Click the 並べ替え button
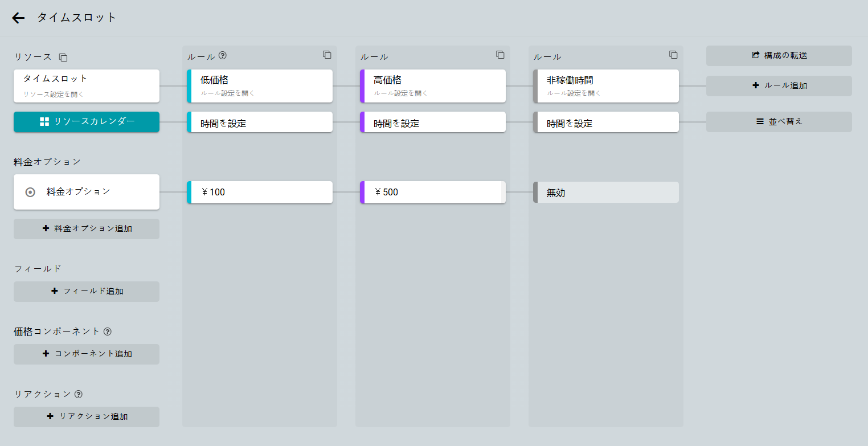Screen dimensions: 868x446 click(x=779, y=122)
